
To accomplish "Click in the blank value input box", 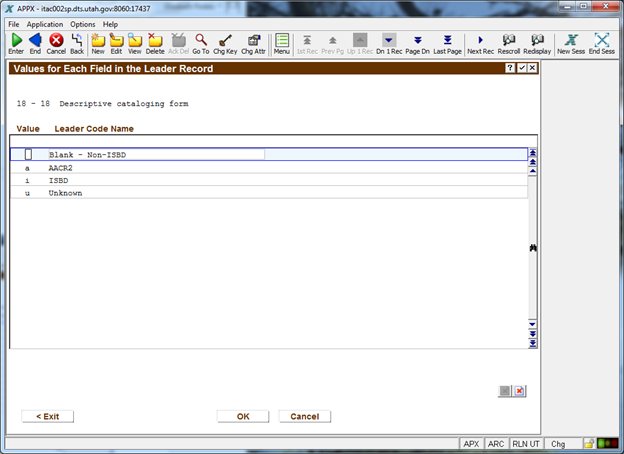I will pos(29,155).
